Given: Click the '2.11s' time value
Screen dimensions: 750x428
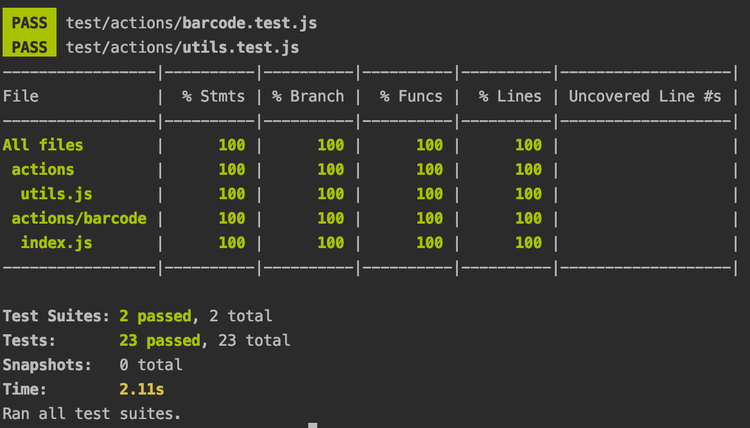Looking at the screenshot, I should point(142,389).
